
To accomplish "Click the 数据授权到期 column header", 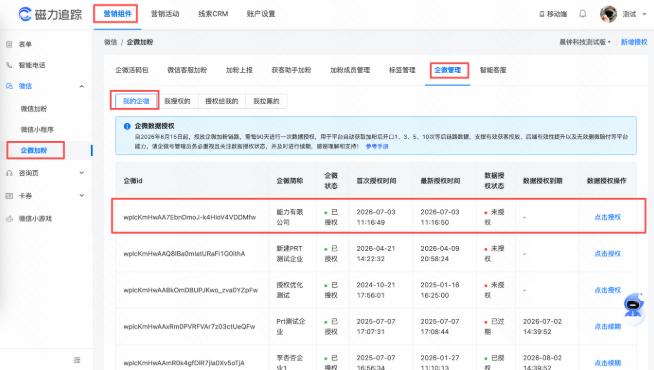I will tap(543, 181).
